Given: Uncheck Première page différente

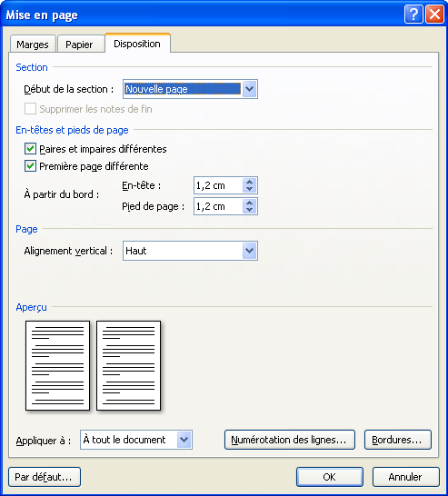Looking at the screenshot, I should (x=30, y=166).
